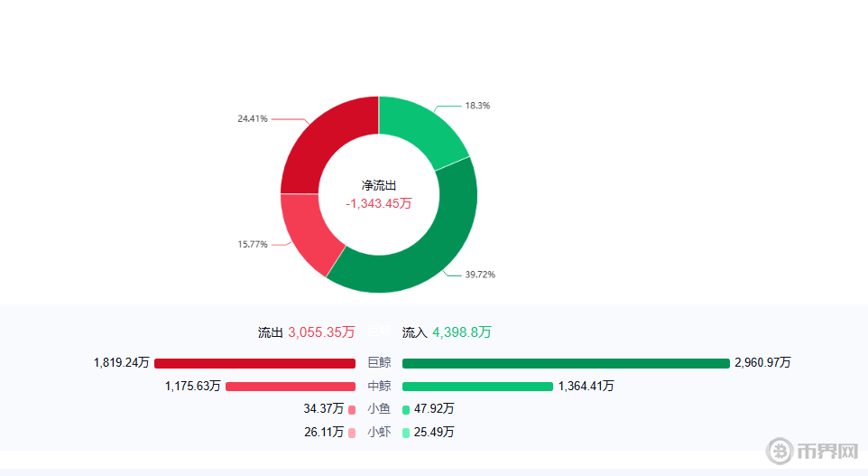Click the 净流出 label in the donut center
Image resolution: width=868 pixels, height=476 pixels.
coord(379,185)
